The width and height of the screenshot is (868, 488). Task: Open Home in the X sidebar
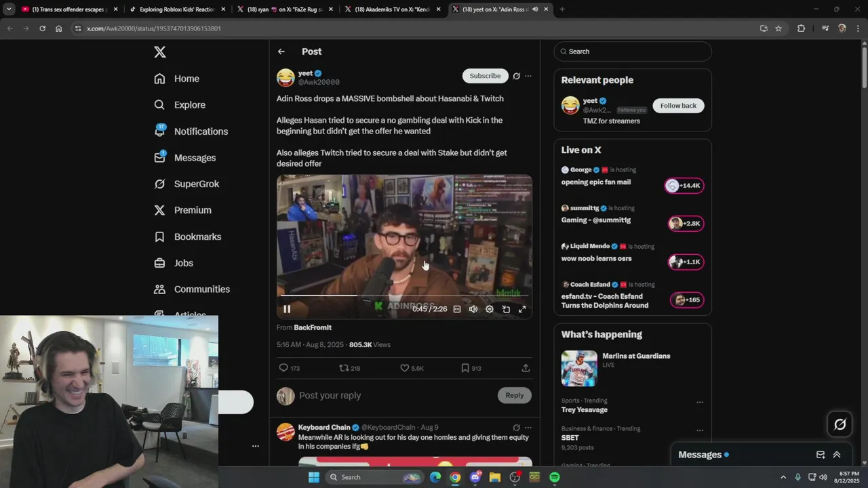pos(176,79)
